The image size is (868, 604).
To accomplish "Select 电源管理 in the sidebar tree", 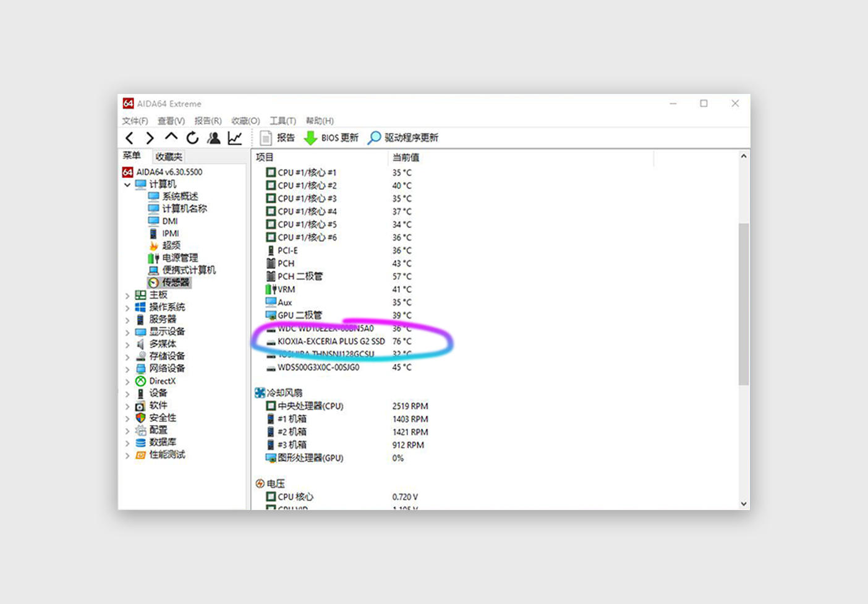I will [x=180, y=258].
